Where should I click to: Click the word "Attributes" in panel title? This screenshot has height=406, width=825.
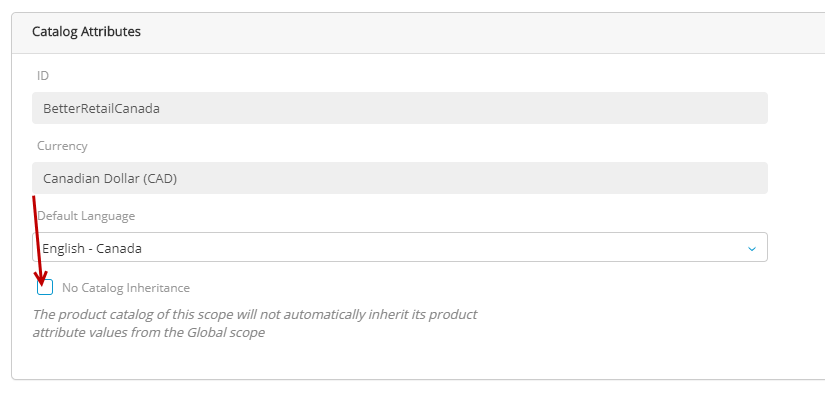[x=111, y=32]
